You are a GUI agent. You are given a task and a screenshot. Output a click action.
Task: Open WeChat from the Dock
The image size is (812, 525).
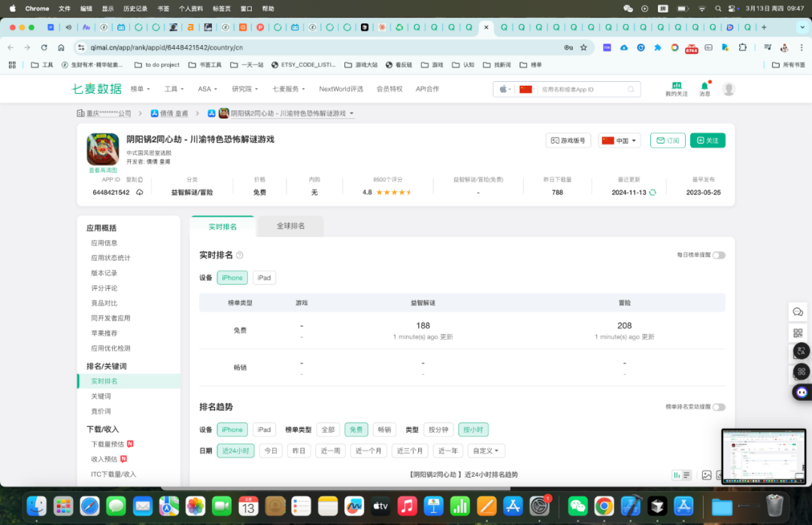pyautogui.click(x=577, y=506)
